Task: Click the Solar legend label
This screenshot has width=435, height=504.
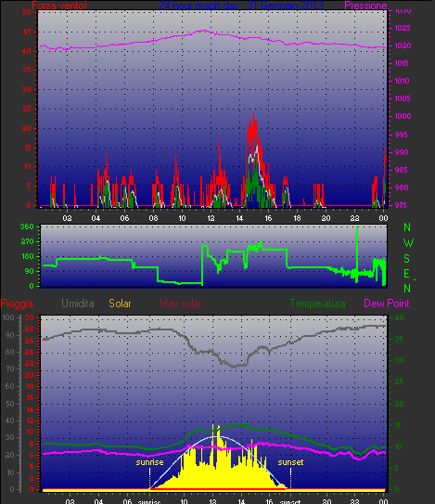Action: tap(120, 304)
